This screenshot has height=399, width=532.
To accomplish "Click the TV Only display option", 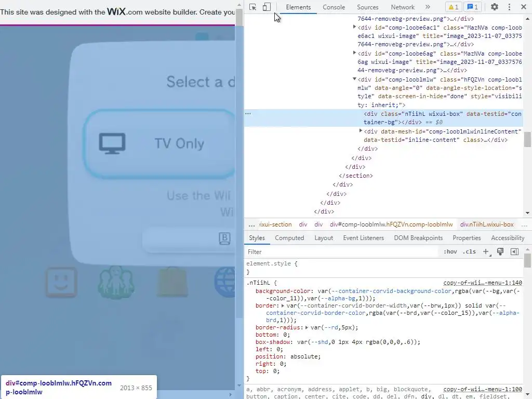I will click(159, 143).
